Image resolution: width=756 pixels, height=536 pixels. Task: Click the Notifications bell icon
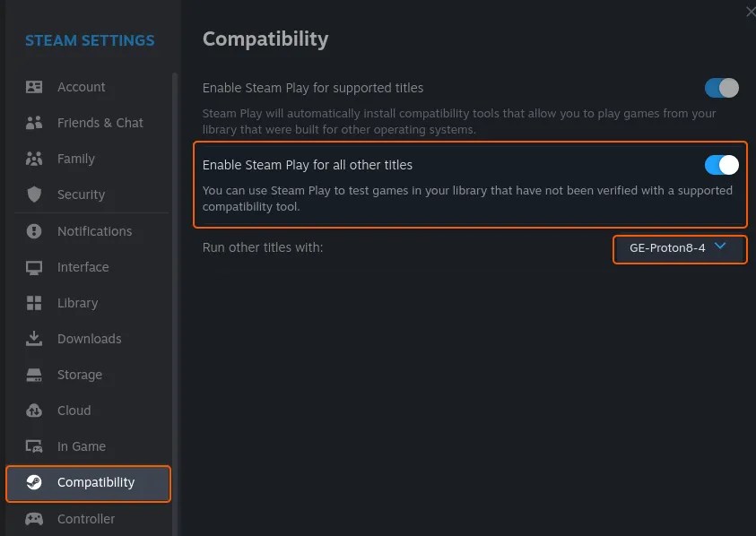pyautogui.click(x=33, y=231)
